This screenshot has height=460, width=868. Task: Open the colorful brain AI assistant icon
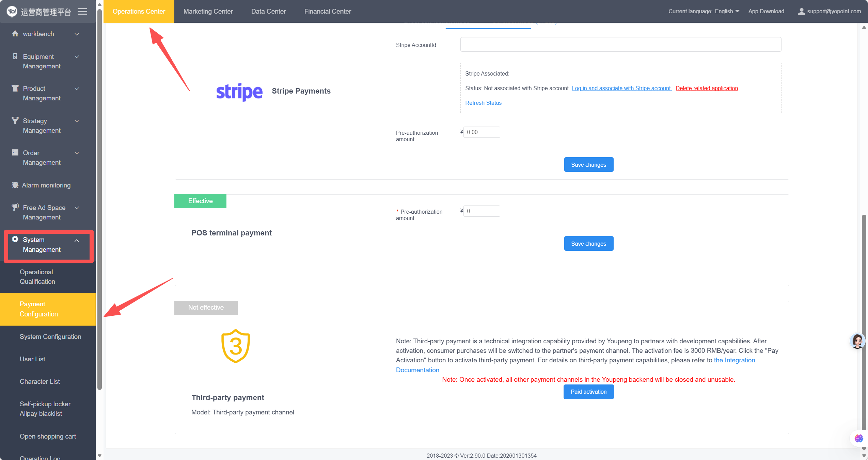pos(858,438)
